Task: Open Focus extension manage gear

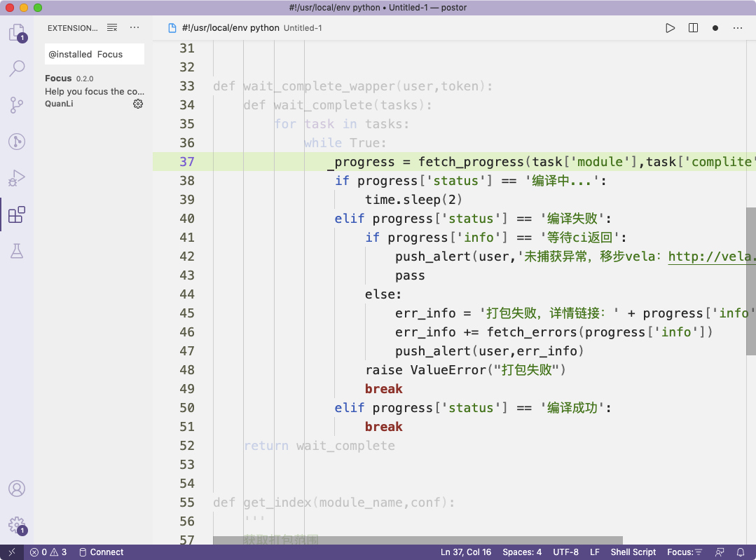Action: point(138,104)
